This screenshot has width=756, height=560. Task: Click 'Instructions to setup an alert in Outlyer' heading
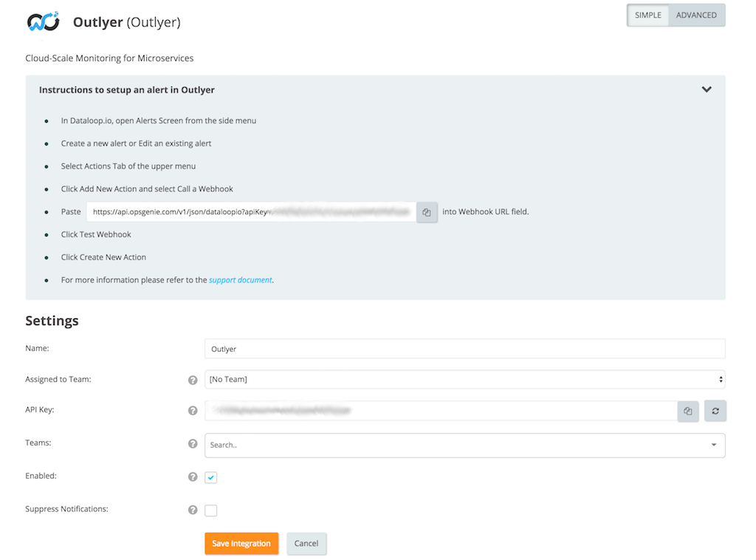pyautogui.click(x=127, y=90)
